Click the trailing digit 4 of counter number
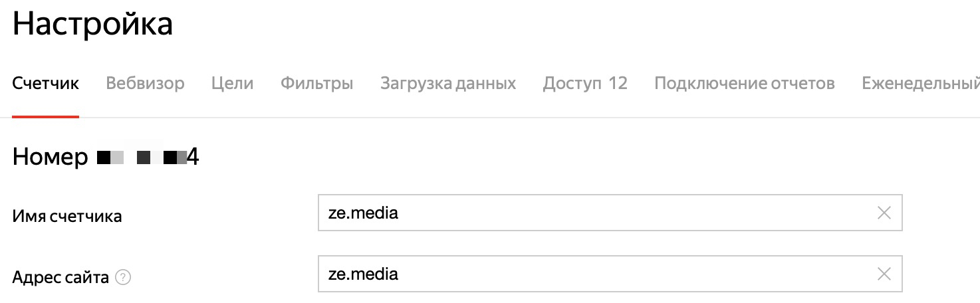The height and width of the screenshot is (303, 980). point(193,158)
